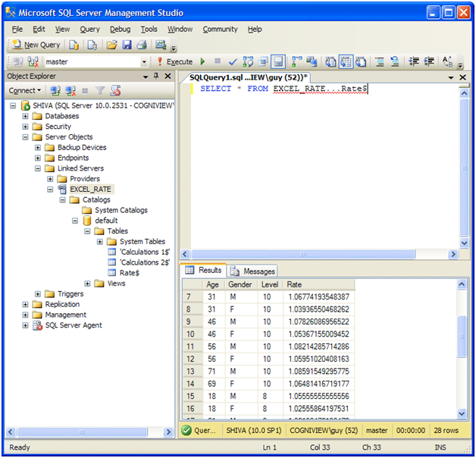
Task: Expand the Security node
Action: click(25, 127)
